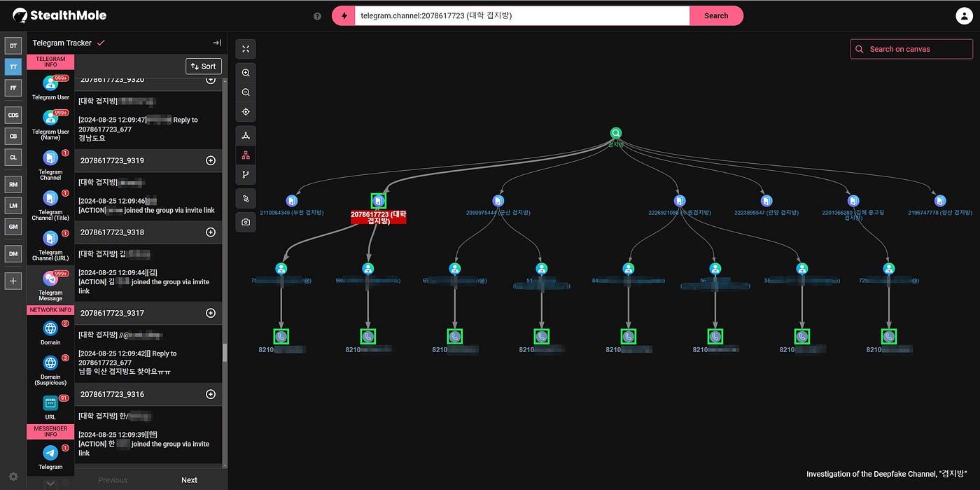Expand message 2078617723_9316 with plus icon
Screen dimensions: 980x490
tap(210, 394)
